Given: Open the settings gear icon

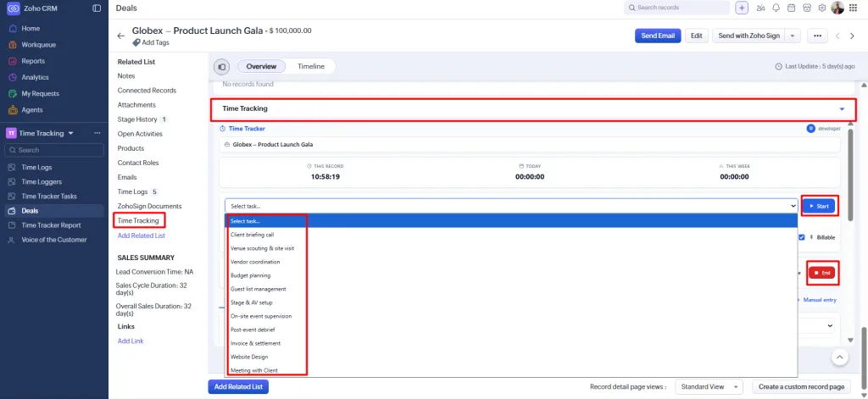Looking at the screenshot, I should (x=822, y=8).
